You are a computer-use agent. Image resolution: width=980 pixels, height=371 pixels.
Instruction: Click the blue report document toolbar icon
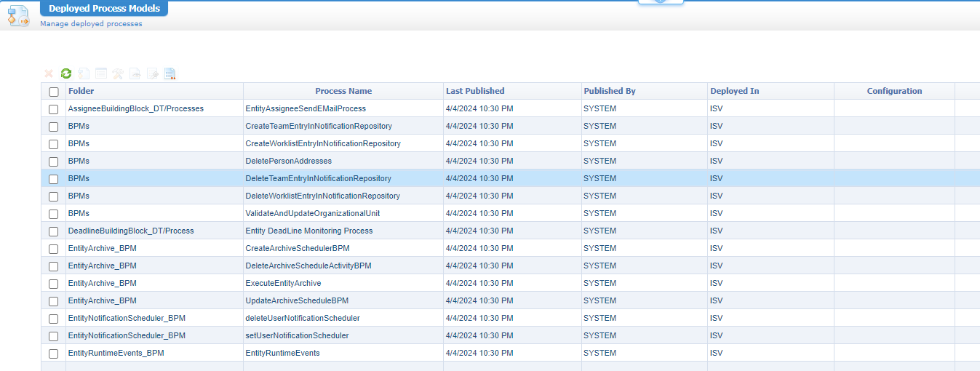(x=170, y=73)
